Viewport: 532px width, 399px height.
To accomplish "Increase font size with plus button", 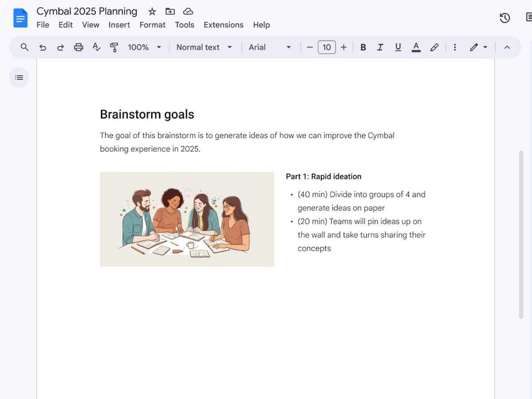I will [344, 47].
